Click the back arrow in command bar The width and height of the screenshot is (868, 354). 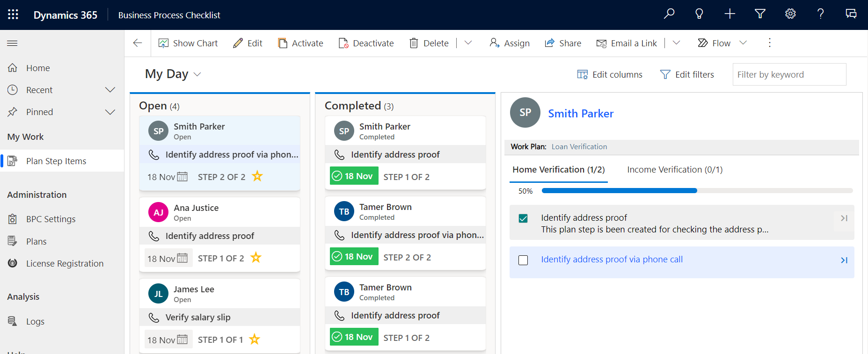click(x=138, y=43)
